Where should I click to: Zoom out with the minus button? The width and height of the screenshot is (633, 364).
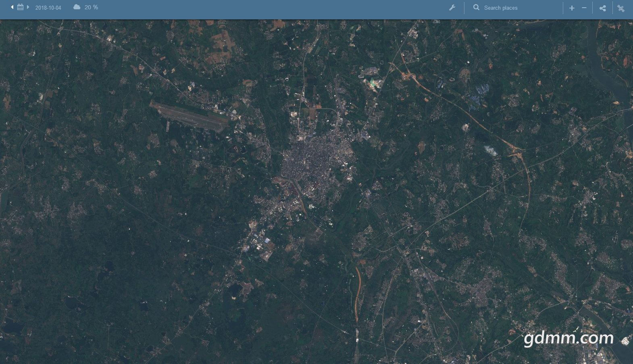click(x=584, y=8)
